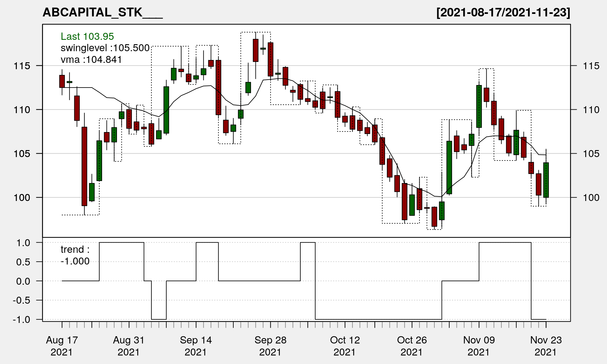Click the vma 104.841 legend text
The width and height of the screenshot is (607, 364).
(x=91, y=59)
